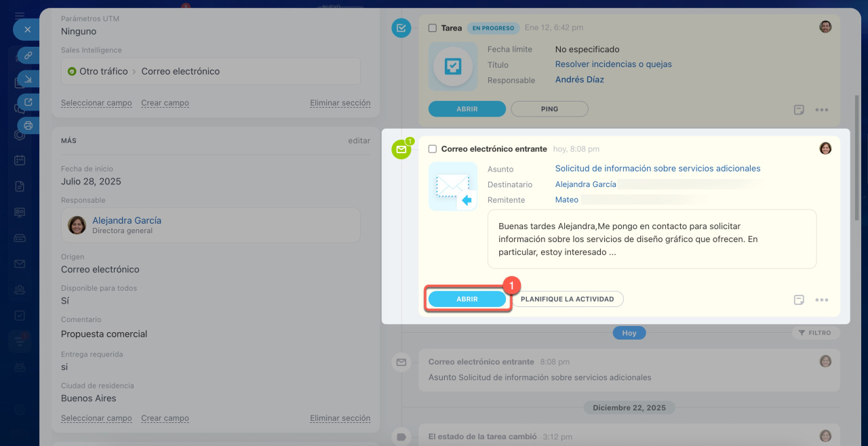This screenshot has height=446, width=868.
Task: Tick the Correo electrónico entrante checkbox
Action: 433,149
